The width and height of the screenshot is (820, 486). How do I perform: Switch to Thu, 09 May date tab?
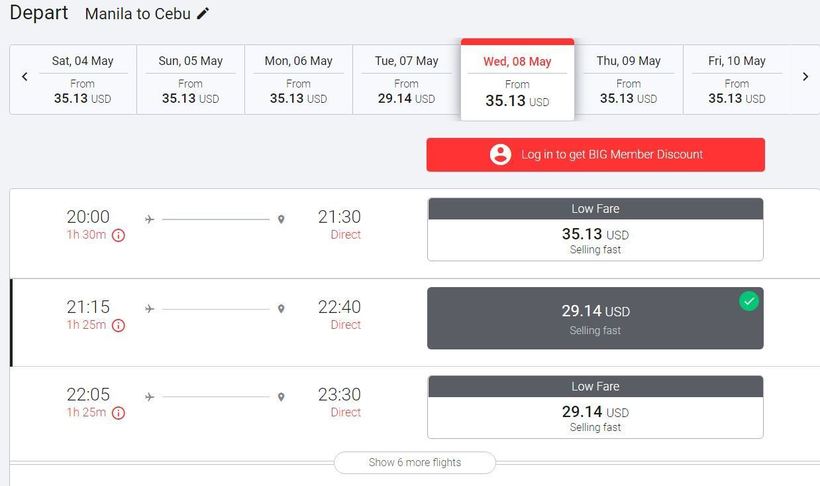click(628, 79)
